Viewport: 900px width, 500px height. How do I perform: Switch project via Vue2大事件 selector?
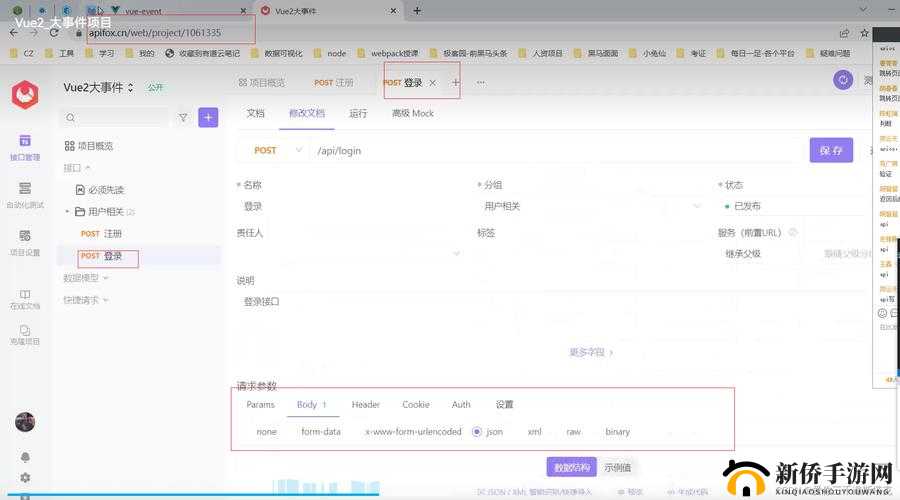tap(98, 87)
